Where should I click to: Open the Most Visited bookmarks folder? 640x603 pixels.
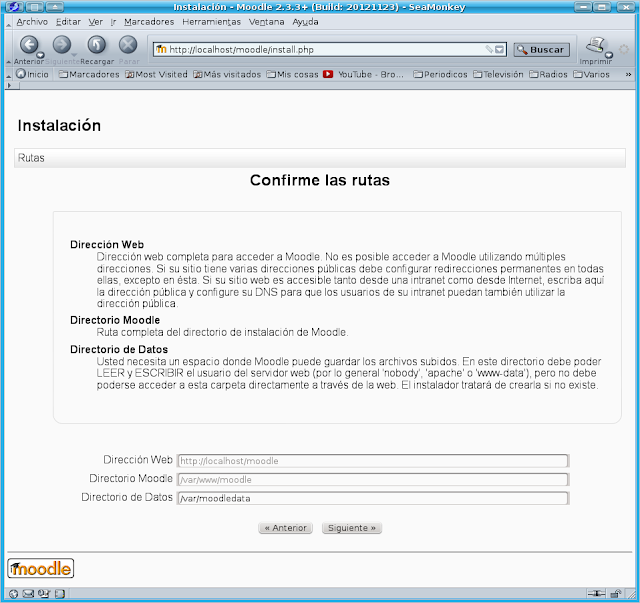tap(156, 74)
